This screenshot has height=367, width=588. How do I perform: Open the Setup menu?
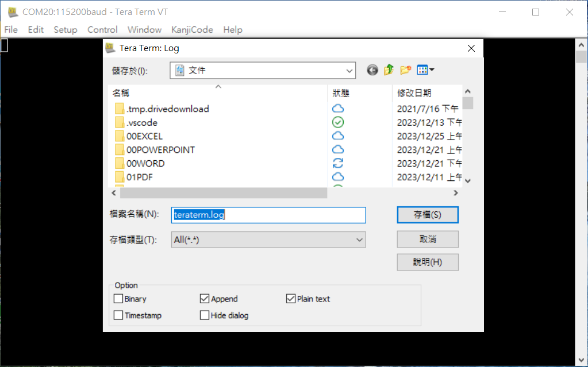pos(66,30)
